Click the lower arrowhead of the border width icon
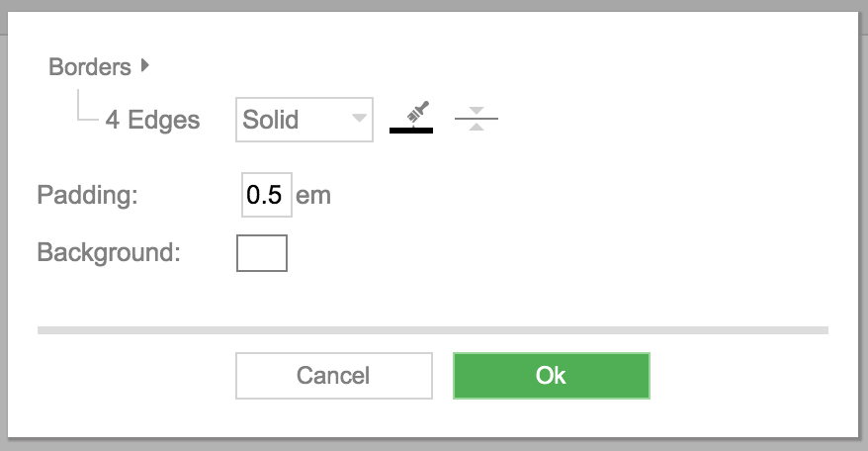Screen dimensions: 868x451 coord(477,127)
